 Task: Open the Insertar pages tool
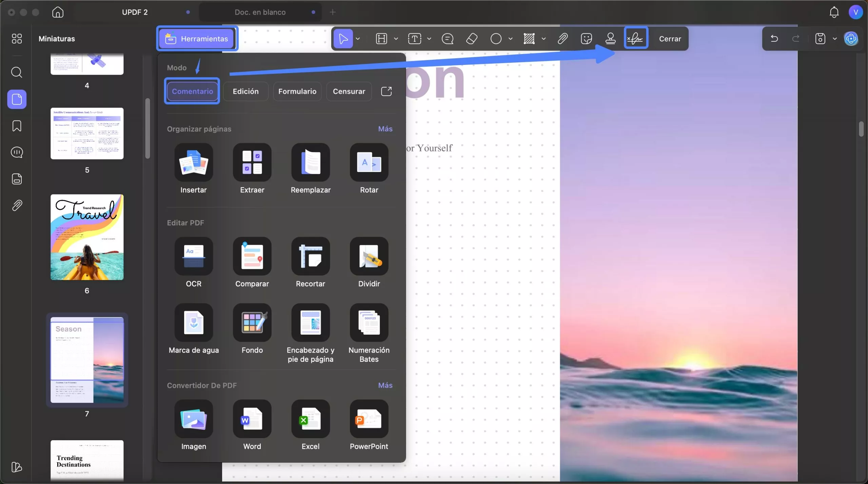[194, 169]
